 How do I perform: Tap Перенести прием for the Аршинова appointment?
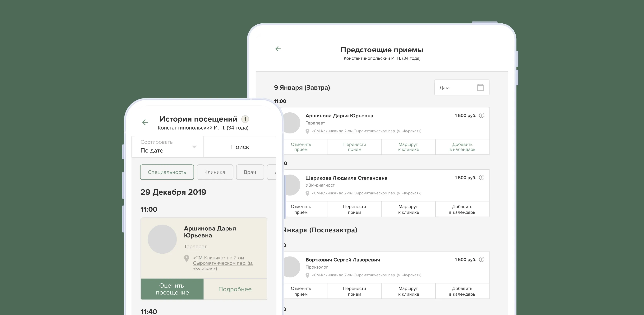[355, 147]
